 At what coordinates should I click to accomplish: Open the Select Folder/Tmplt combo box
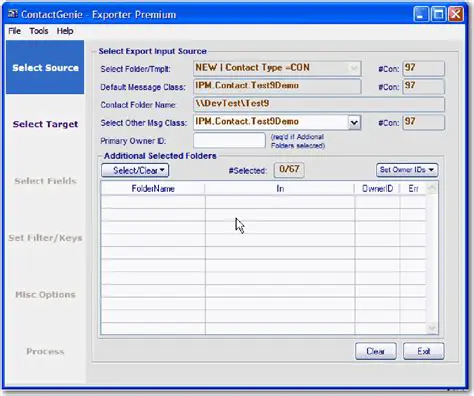(x=277, y=68)
